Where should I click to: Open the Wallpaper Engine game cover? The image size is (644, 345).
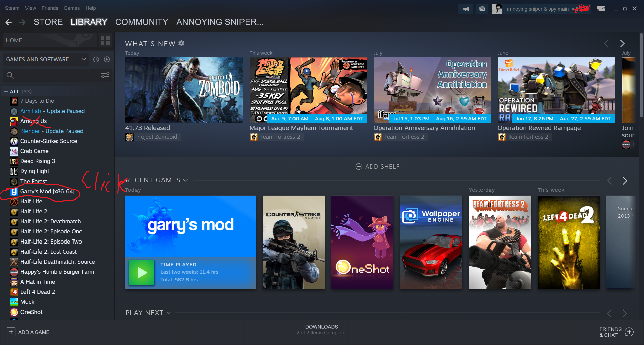pos(431,242)
